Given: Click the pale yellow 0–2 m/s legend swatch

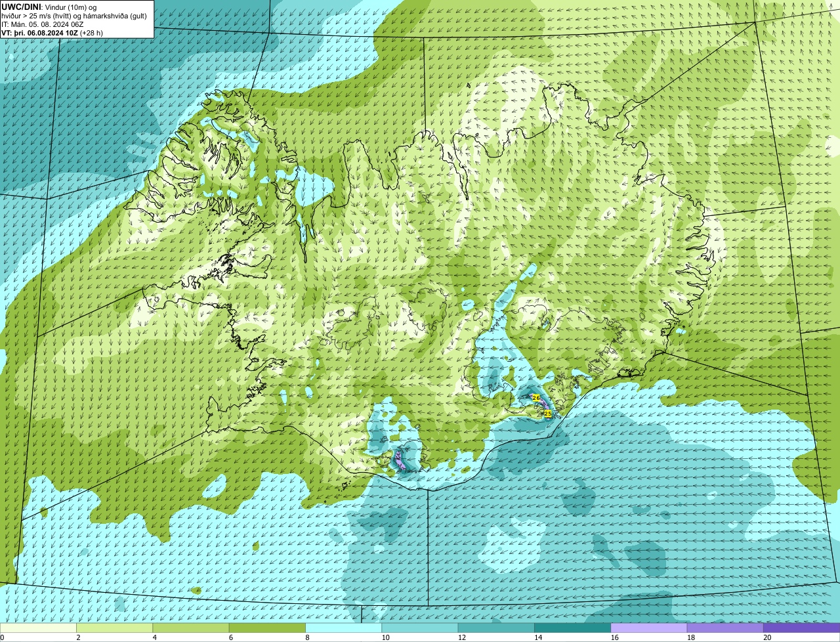Looking at the screenshot, I should (x=38, y=628).
